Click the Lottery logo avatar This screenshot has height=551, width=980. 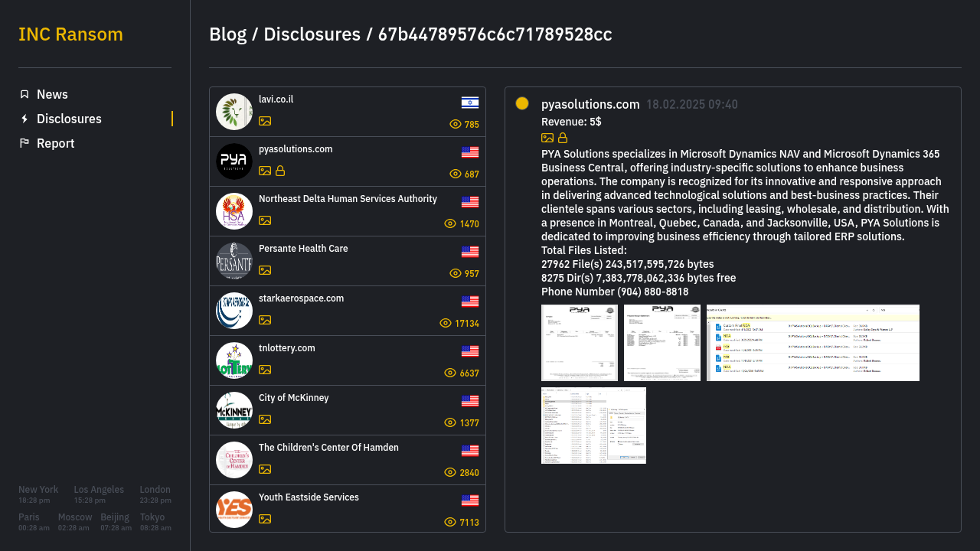click(x=234, y=360)
